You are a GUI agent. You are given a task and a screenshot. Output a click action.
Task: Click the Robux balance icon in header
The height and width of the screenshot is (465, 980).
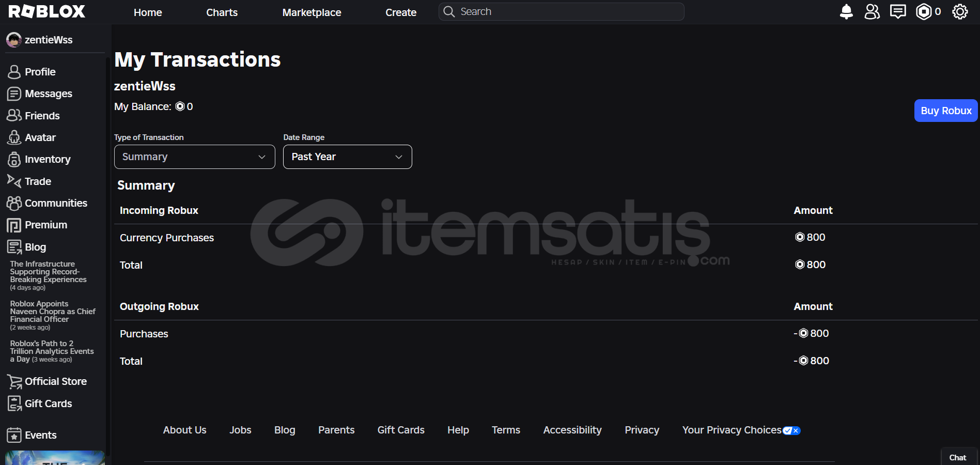tap(924, 11)
